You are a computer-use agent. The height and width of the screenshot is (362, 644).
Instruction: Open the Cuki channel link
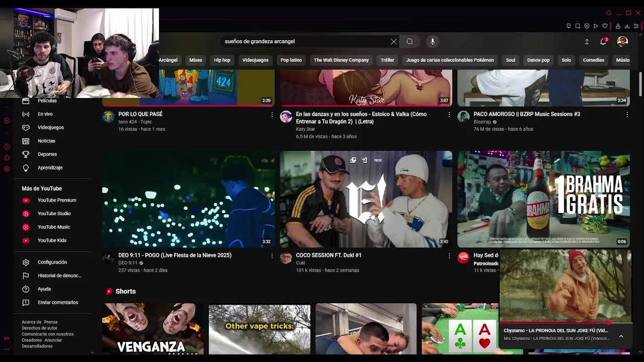pyautogui.click(x=300, y=263)
